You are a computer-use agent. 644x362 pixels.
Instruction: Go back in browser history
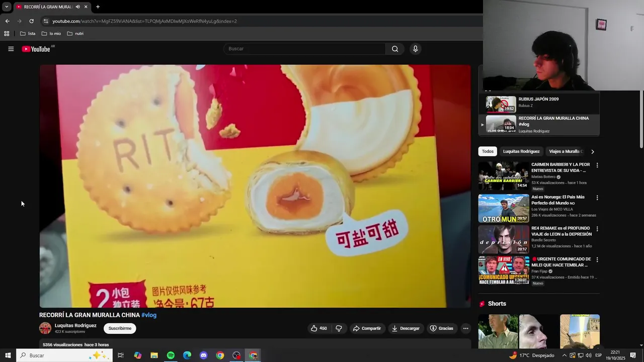pyautogui.click(x=7, y=21)
